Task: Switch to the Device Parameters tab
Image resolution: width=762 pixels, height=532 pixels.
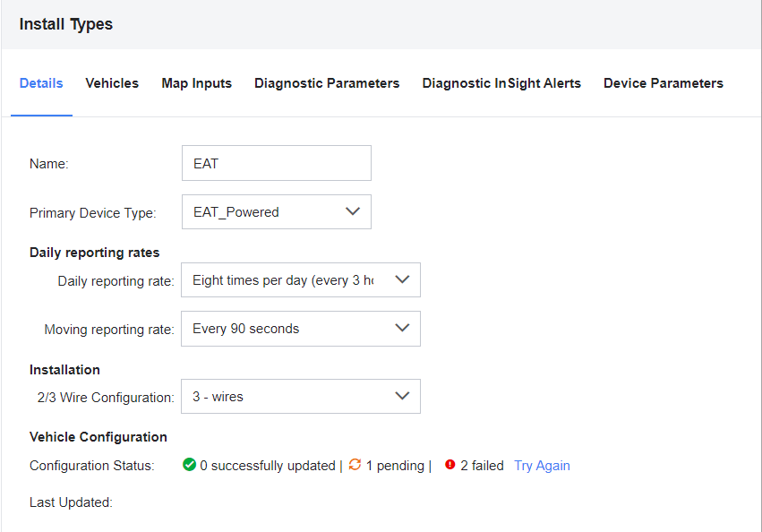Action: [663, 82]
